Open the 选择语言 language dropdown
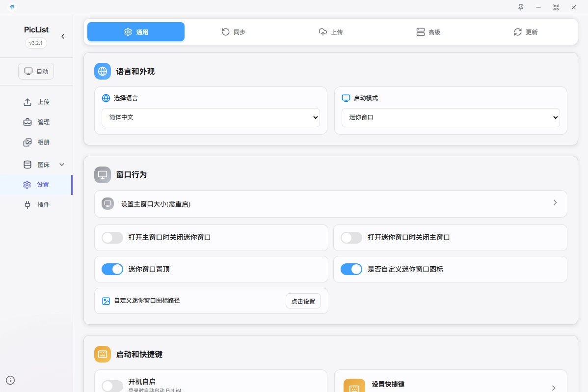This screenshot has width=588, height=392. 211,118
